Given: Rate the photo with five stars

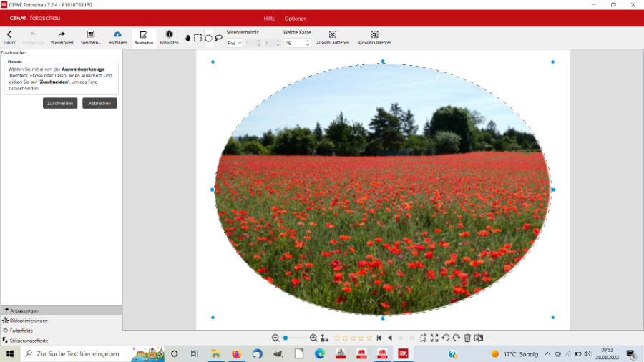Looking at the screenshot, I should coord(369,338).
